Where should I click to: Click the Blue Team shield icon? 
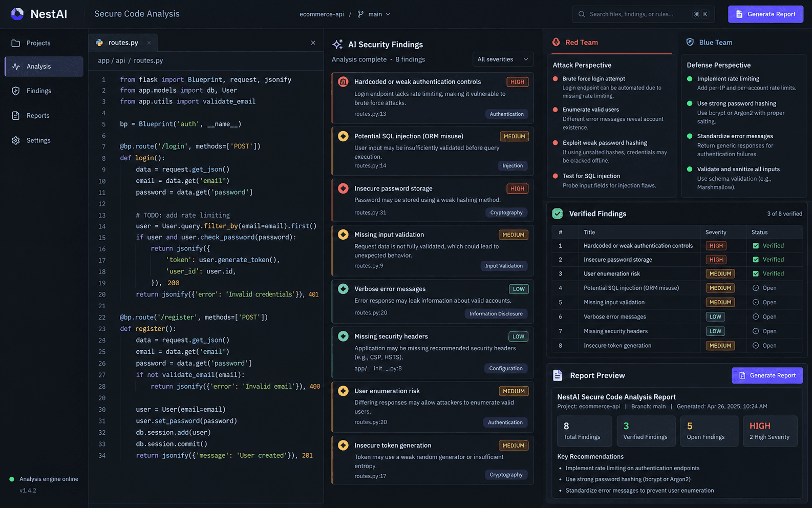(690, 42)
